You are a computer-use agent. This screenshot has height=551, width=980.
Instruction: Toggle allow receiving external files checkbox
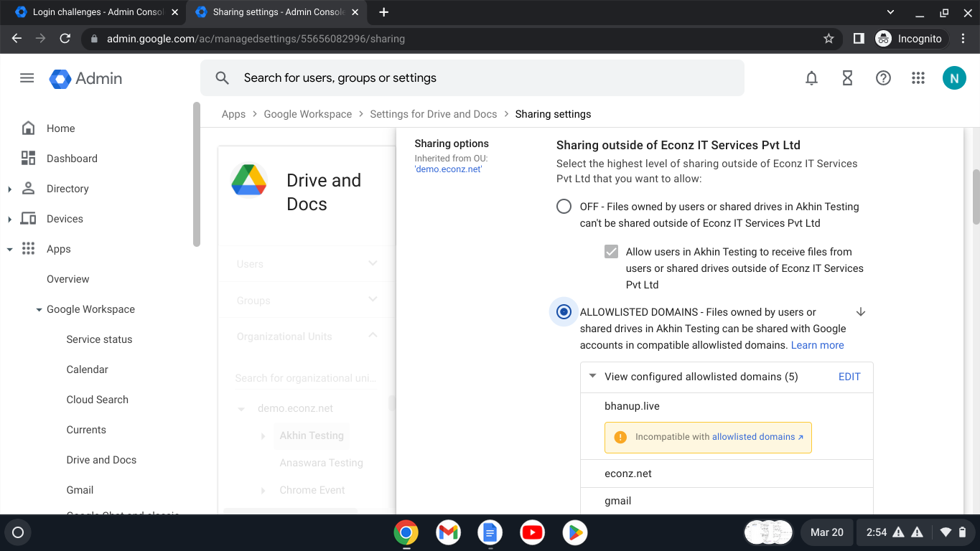(611, 252)
